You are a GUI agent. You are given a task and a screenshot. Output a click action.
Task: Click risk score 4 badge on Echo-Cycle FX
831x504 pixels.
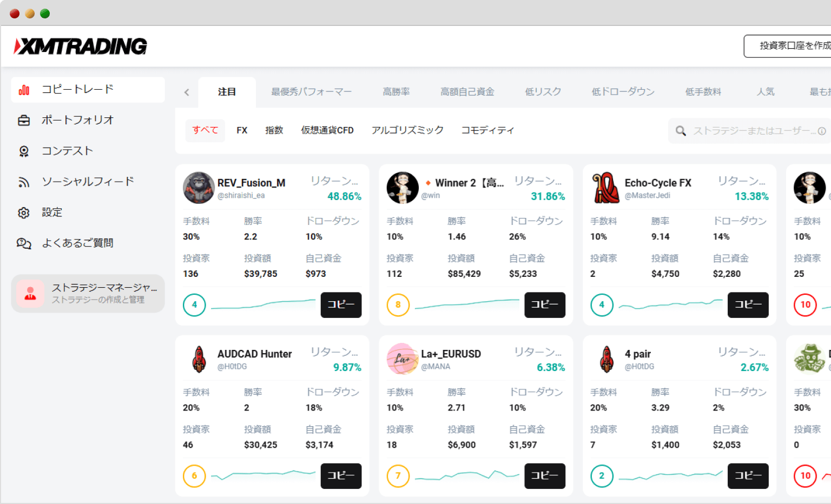point(602,305)
